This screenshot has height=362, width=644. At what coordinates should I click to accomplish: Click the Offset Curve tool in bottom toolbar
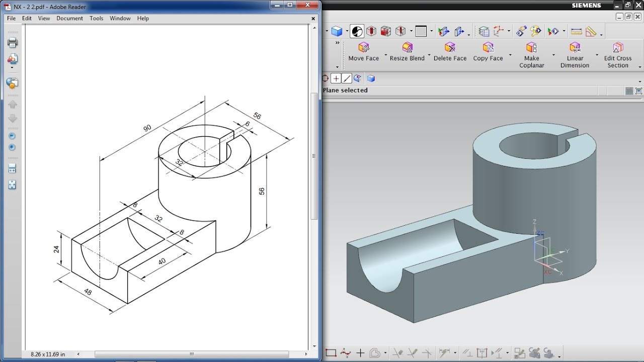coord(375,353)
